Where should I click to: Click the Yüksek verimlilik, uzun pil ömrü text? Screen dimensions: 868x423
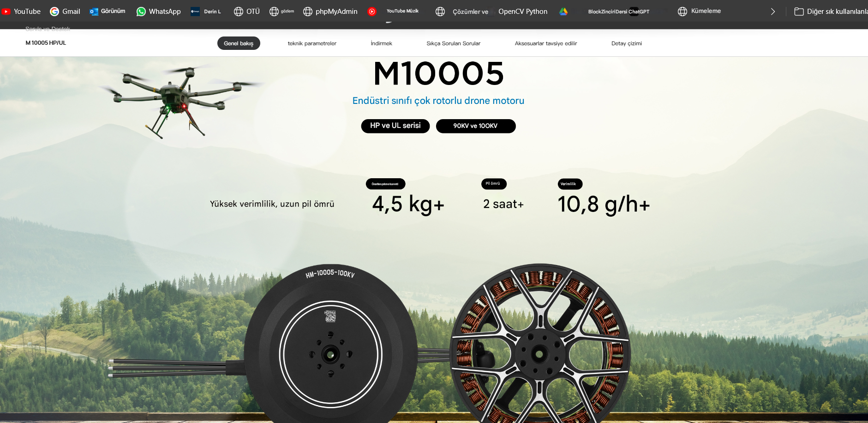pyautogui.click(x=272, y=204)
